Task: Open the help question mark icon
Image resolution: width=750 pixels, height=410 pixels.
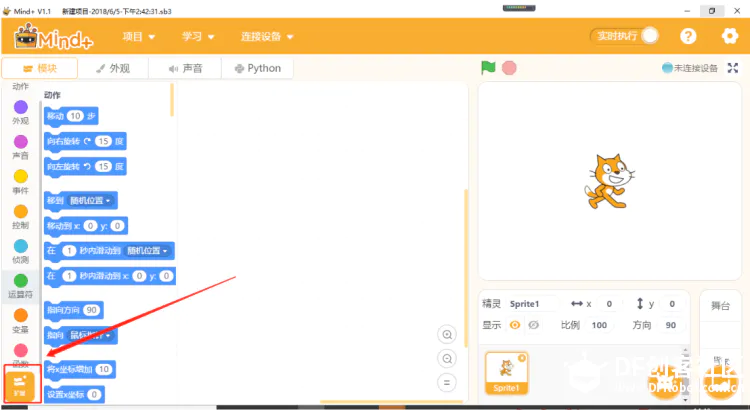Action: (x=688, y=36)
